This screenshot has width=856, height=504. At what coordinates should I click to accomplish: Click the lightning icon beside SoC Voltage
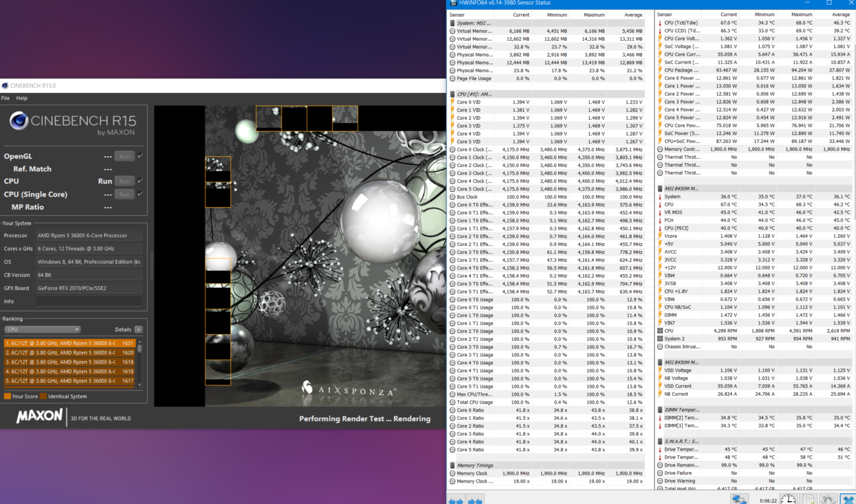(x=660, y=46)
